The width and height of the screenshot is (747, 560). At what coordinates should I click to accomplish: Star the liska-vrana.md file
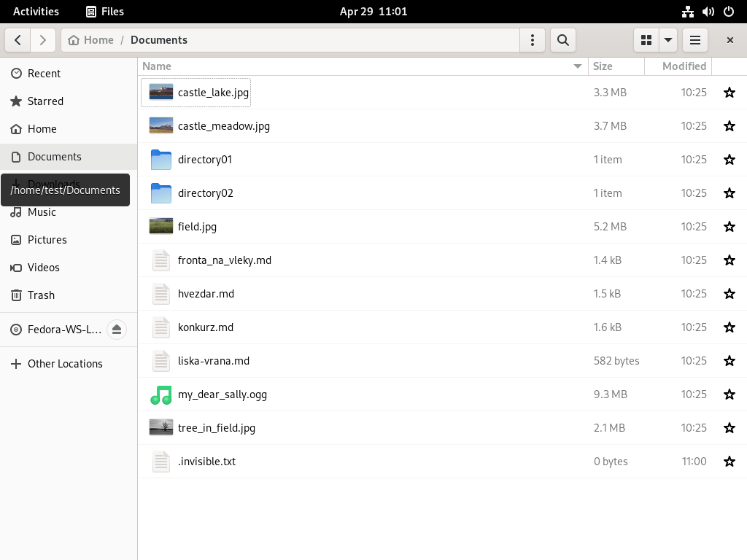[x=729, y=361]
